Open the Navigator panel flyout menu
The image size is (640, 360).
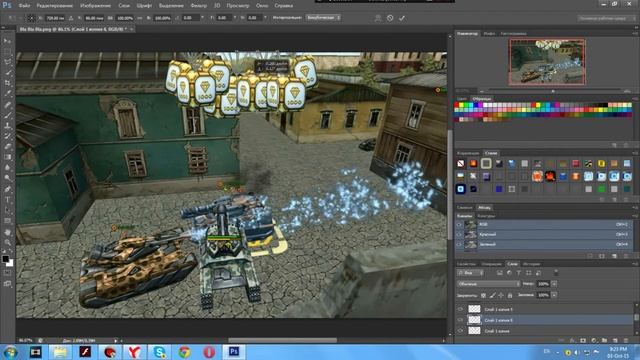[x=635, y=33]
